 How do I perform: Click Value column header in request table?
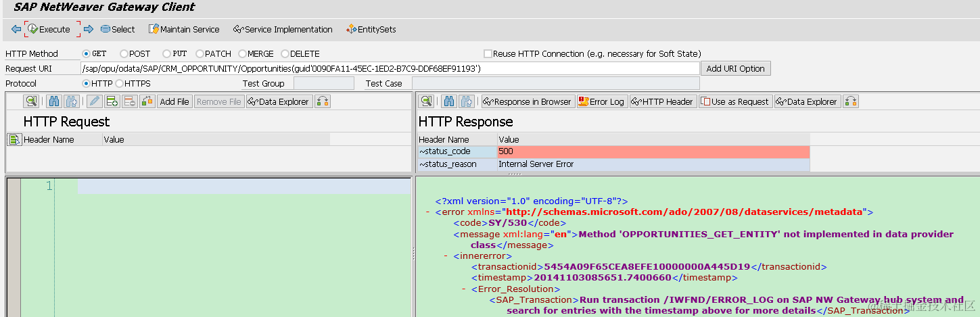click(x=216, y=140)
